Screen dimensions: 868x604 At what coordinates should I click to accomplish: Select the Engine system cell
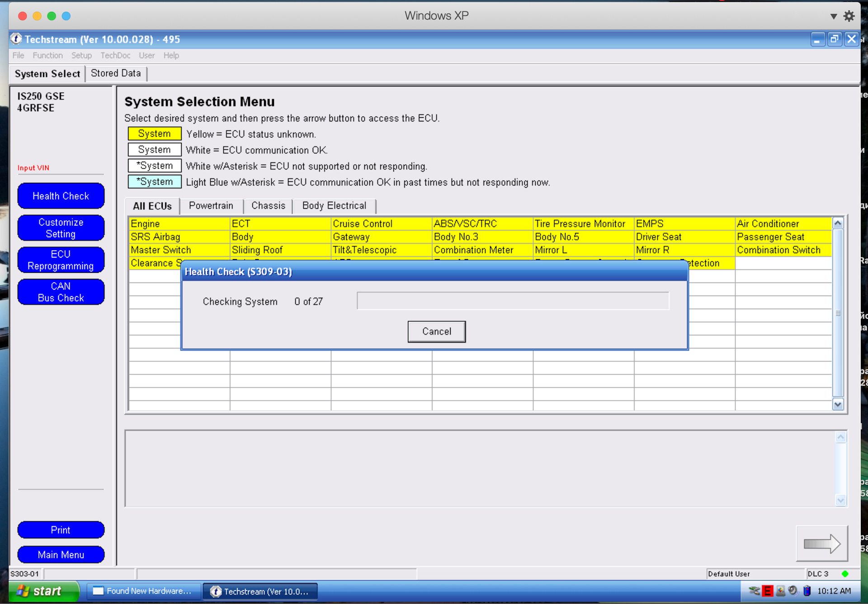[179, 224]
